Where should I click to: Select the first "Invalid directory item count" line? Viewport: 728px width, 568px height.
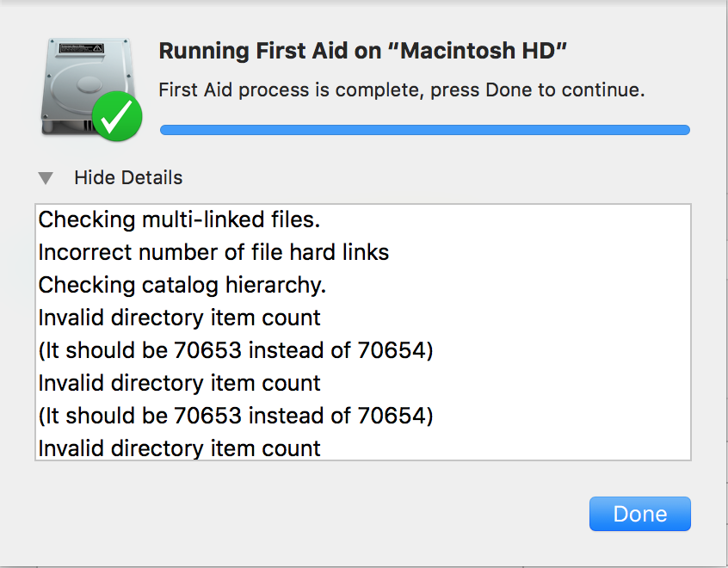point(179,318)
